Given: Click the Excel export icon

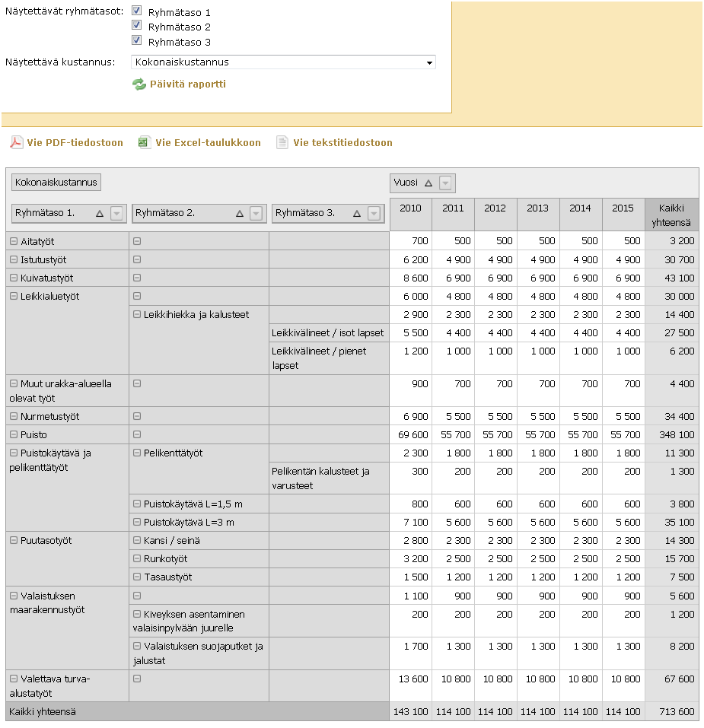Looking at the screenshot, I should point(145,142).
